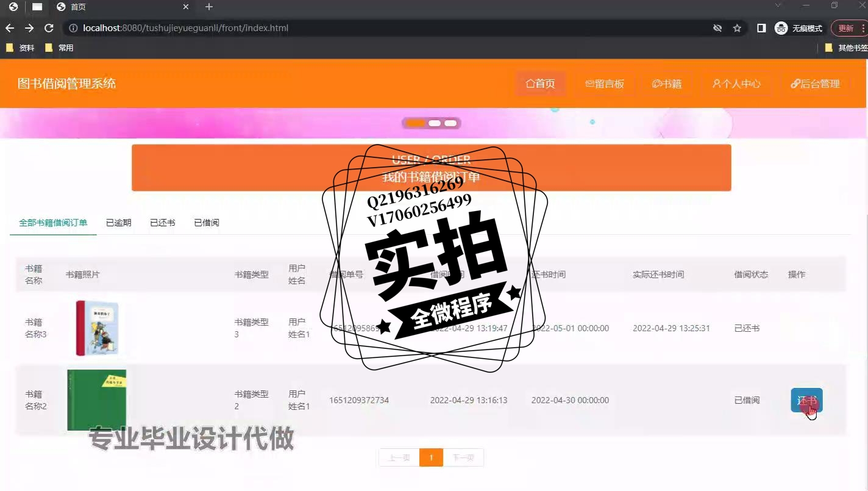868x491 pixels.
Task: Open the 其他书签 bookmarks folder
Action: pos(846,48)
